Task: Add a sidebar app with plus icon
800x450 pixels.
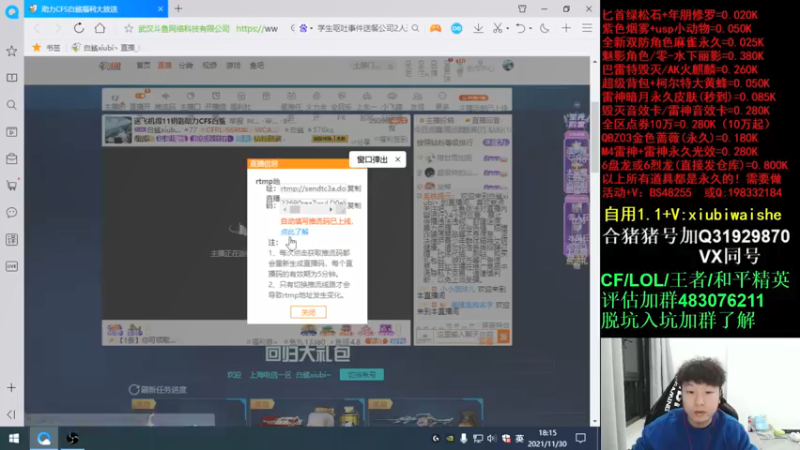Action: [11, 388]
